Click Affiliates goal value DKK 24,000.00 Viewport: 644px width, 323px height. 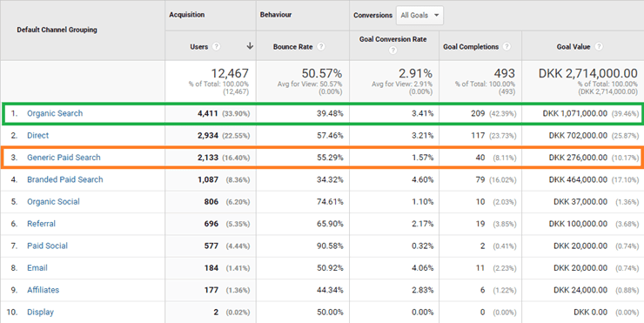click(580, 290)
